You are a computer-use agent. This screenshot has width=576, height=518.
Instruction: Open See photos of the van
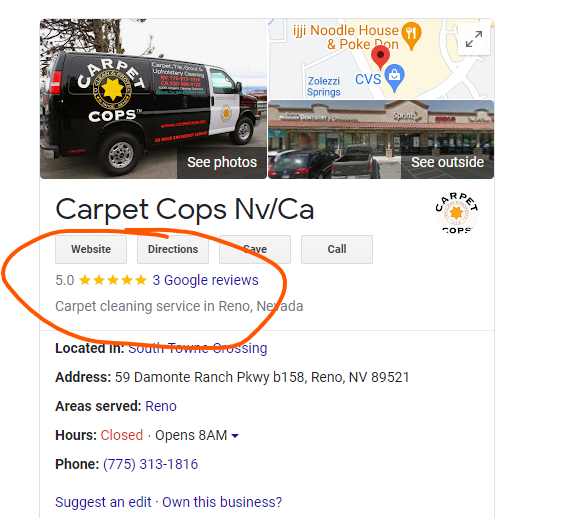[x=222, y=162]
